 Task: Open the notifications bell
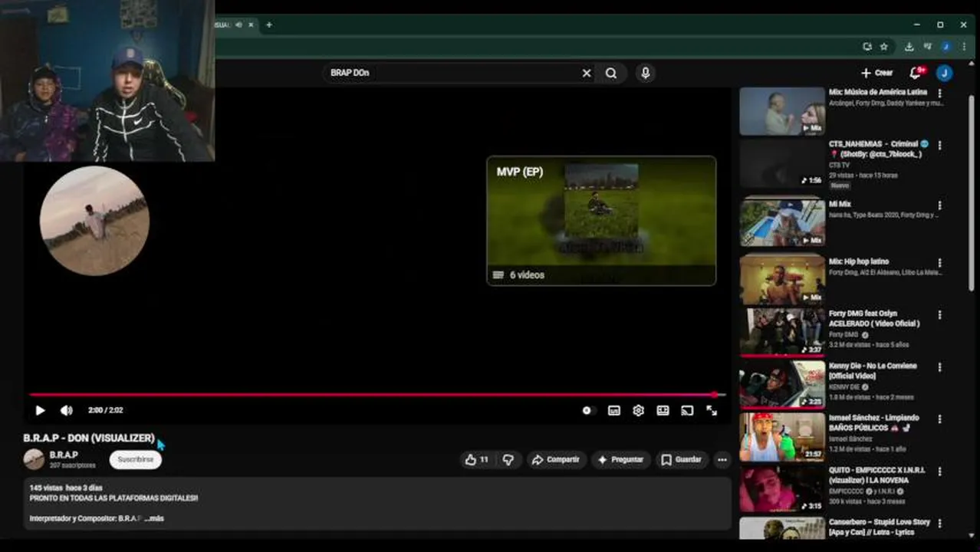click(916, 73)
